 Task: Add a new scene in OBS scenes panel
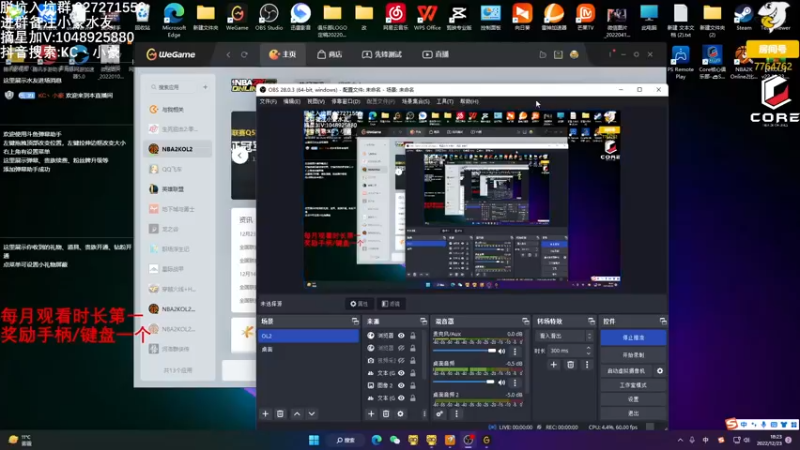tap(265, 414)
